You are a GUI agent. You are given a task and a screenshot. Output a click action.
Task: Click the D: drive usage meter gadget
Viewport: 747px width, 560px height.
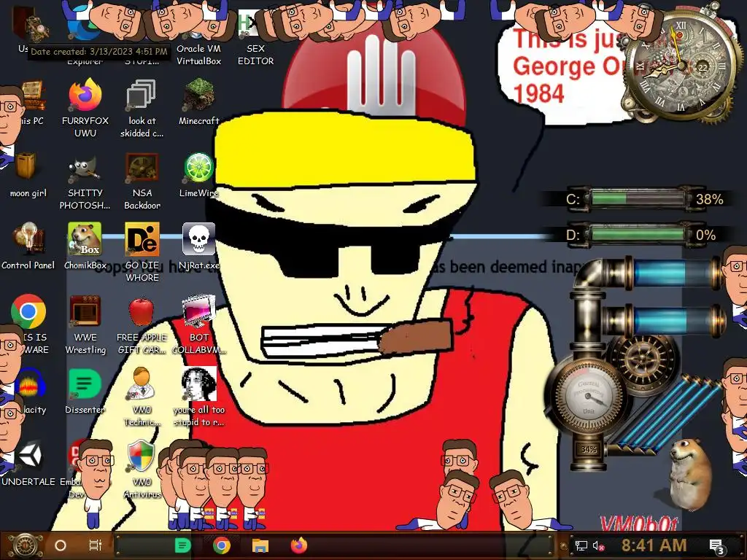[638, 235]
